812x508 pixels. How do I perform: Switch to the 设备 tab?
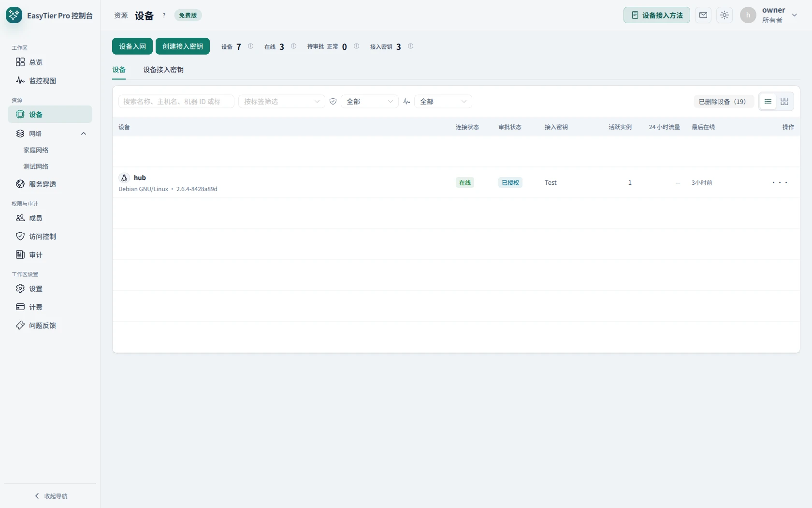click(119, 70)
